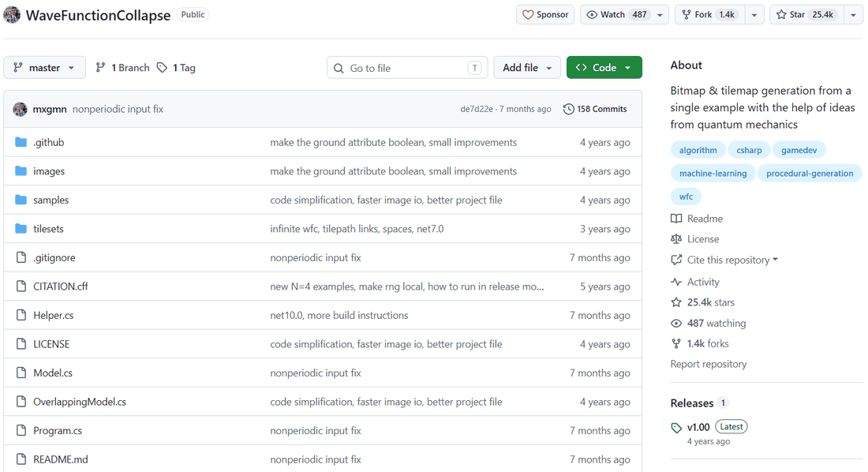
Task: Click the README.md file icon
Action: (x=21, y=459)
